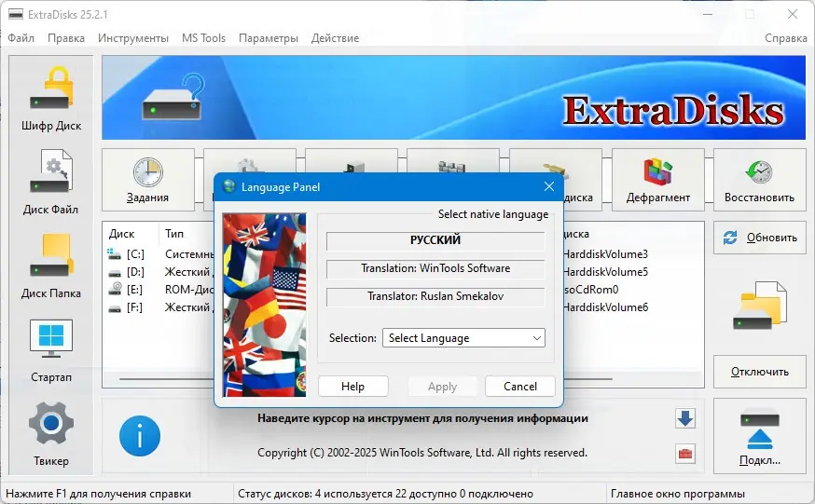Viewport: 815px width, 504px height.
Task: Click the Тип column header
Action: point(174,234)
